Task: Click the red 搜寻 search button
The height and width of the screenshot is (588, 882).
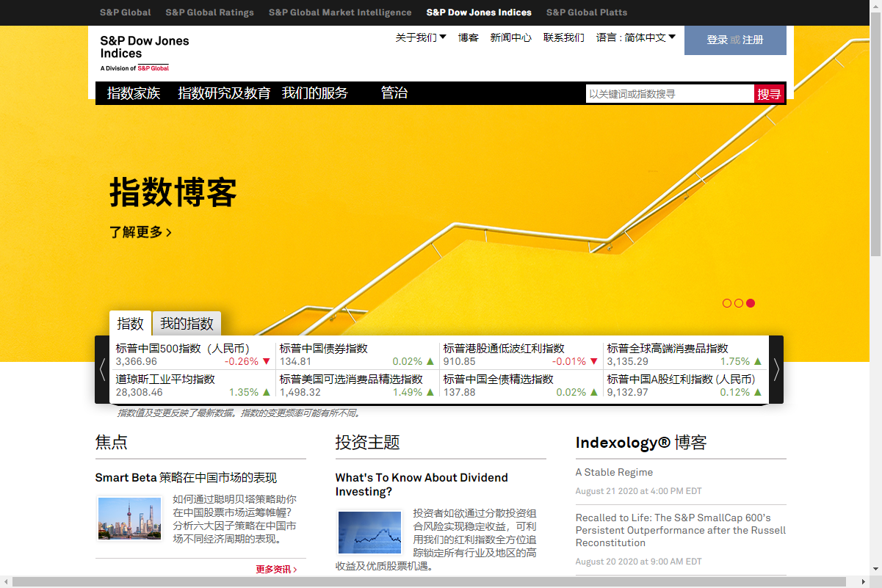Action: [769, 94]
